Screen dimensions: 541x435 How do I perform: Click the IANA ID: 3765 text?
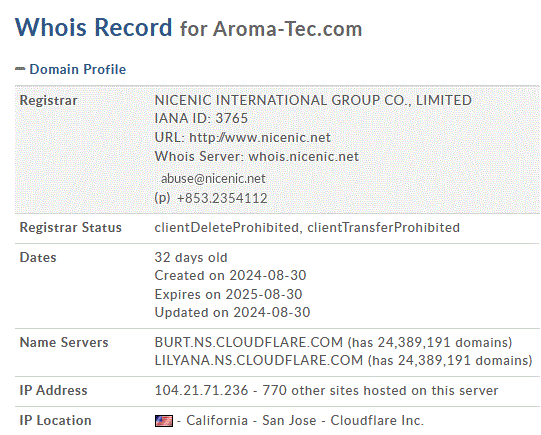coord(201,118)
